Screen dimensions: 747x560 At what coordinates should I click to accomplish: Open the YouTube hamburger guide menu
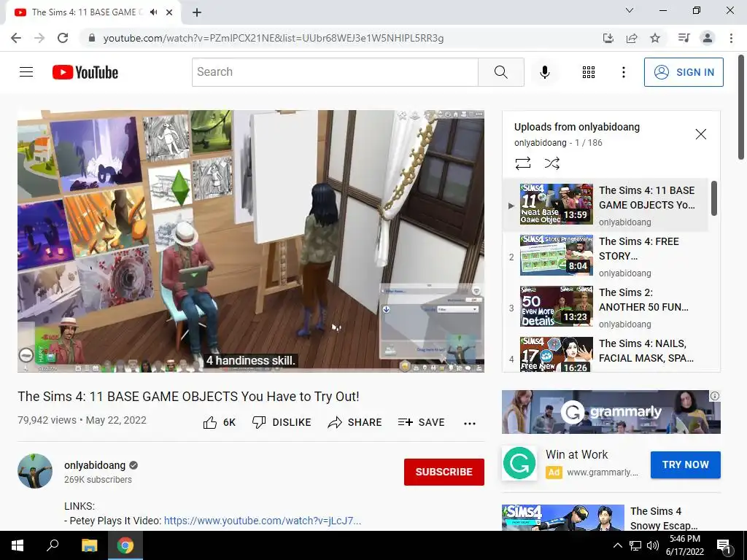(x=26, y=72)
